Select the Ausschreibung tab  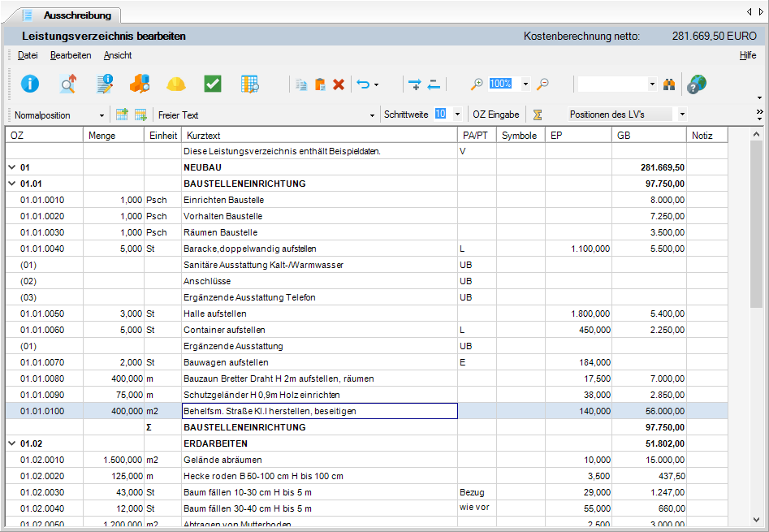[71, 15]
